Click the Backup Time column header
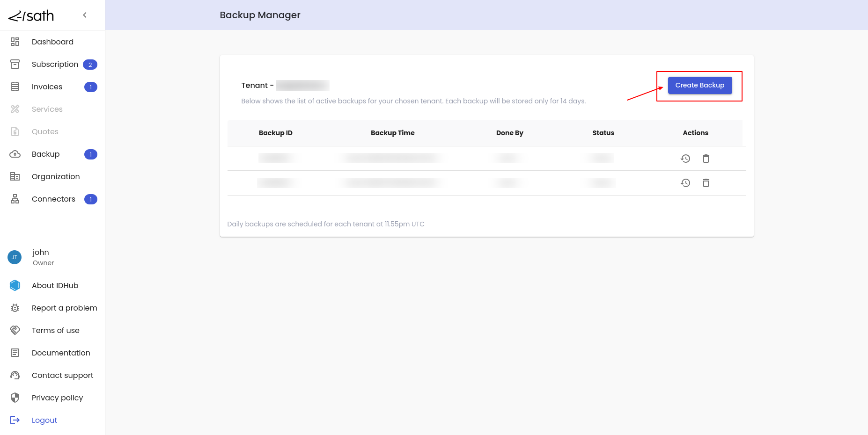 392,133
